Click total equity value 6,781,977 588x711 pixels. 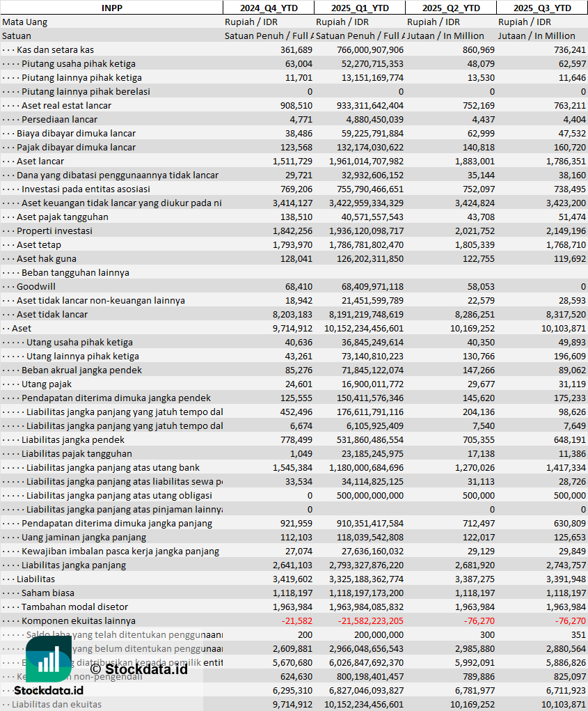pyautogui.click(x=475, y=691)
